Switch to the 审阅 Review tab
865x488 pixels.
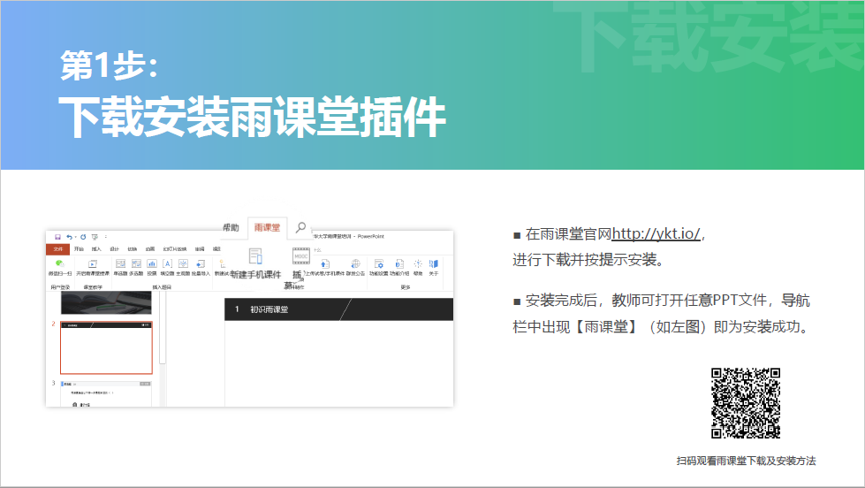click(x=200, y=249)
